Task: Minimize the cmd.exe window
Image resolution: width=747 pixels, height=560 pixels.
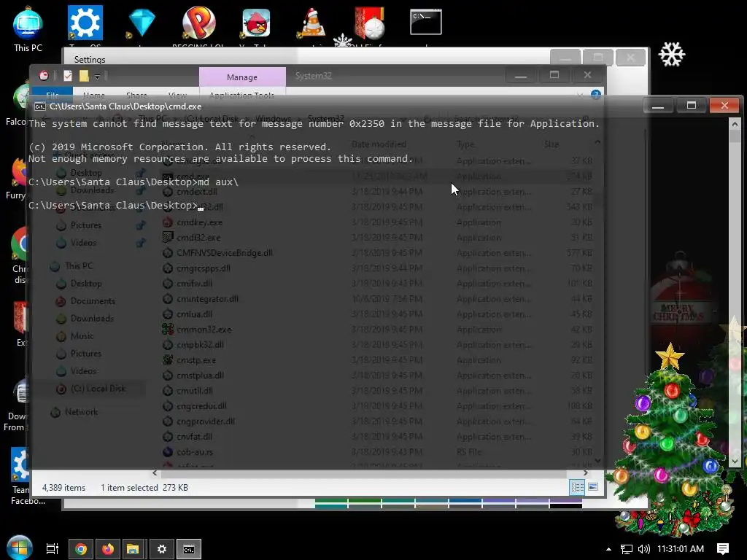Action: point(658,105)
